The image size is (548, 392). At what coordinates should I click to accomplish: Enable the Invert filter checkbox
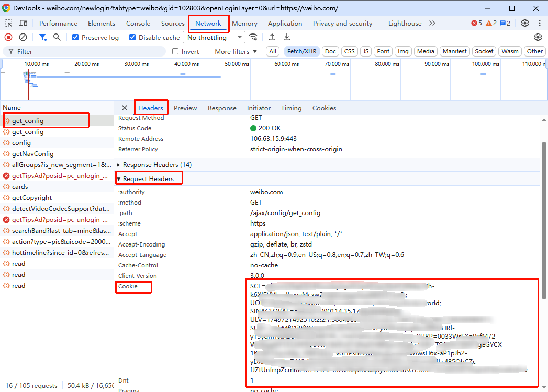point(176,51)
